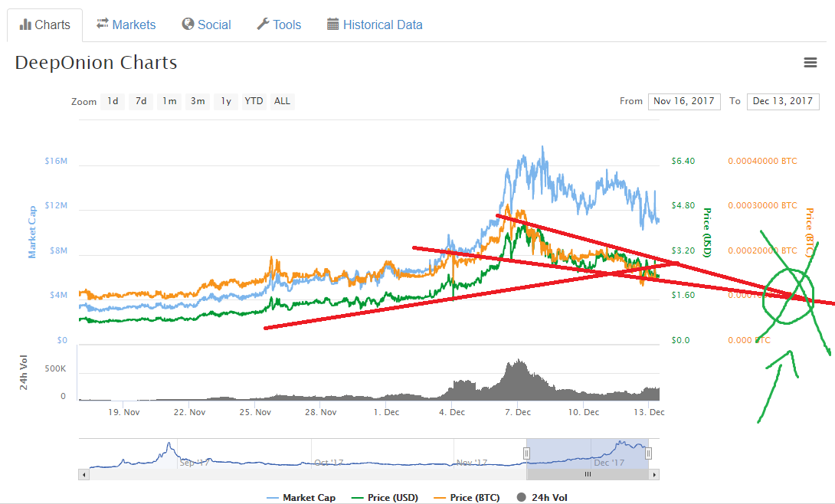The image size is (835, 504).
Task: Click the Sep '17 region in navigator
Action: click(x=194, y=463)
